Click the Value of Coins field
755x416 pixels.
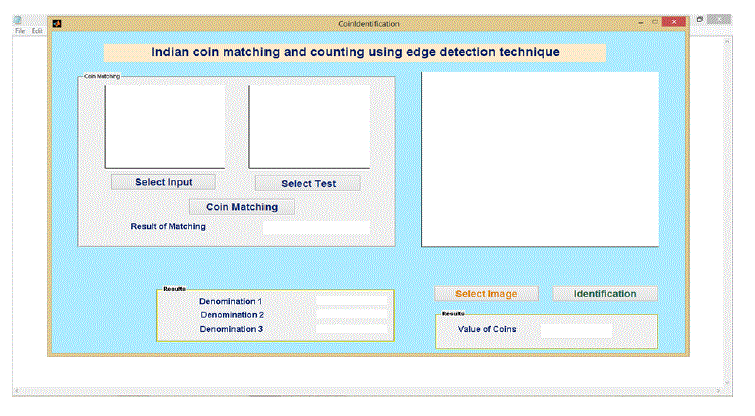[x=576, y=329]
